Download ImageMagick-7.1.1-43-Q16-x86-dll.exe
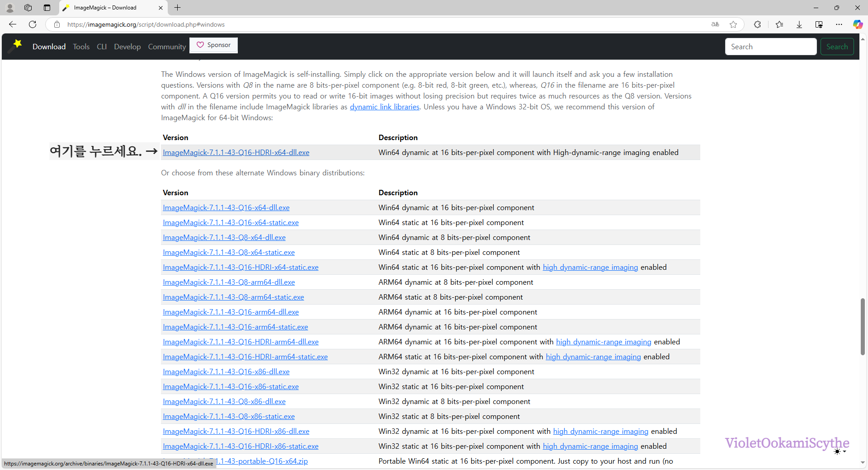Image resolution: width=868 pixels, height=470 pixels. coord(226,371)
